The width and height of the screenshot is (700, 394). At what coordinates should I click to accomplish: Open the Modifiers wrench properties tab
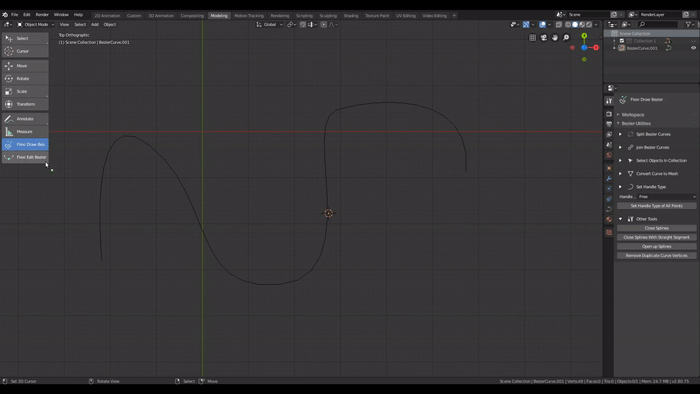609,178
